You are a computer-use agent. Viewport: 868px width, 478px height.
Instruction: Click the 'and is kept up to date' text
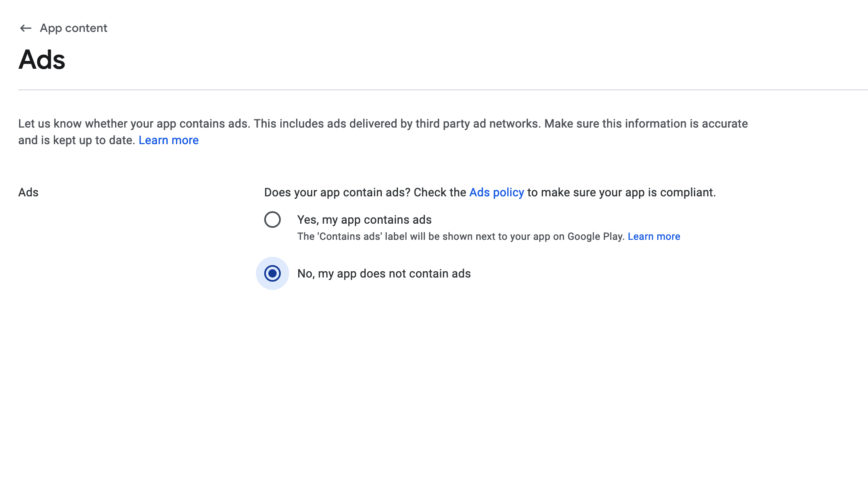pos(77,140)
